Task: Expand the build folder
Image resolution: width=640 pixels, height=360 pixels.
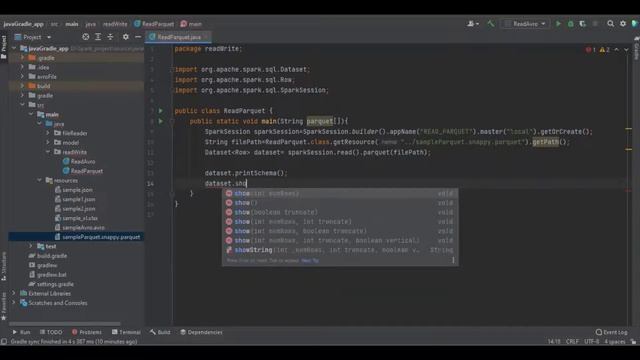Action: [x=22, y=86]
